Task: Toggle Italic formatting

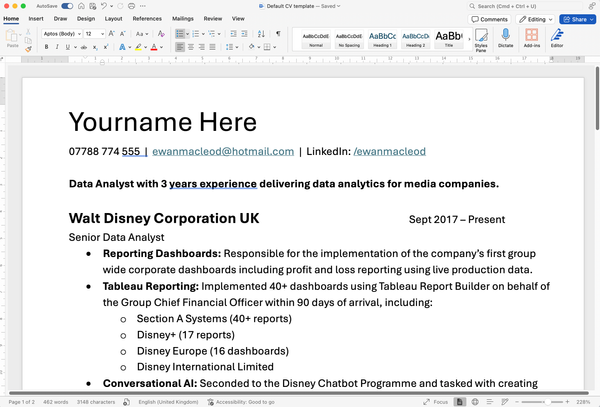Action: click(x=57, y=47)
